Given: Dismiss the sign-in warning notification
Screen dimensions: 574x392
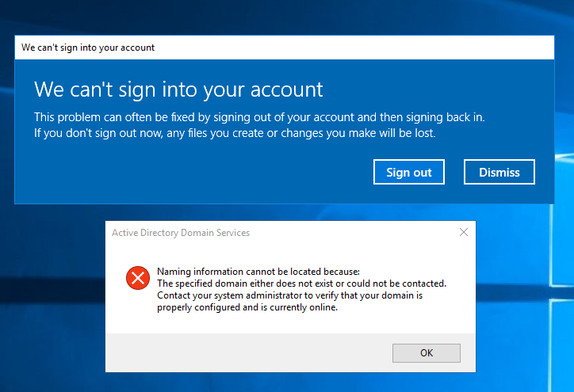Looking at the screenshot, I should tap(499, 172).
